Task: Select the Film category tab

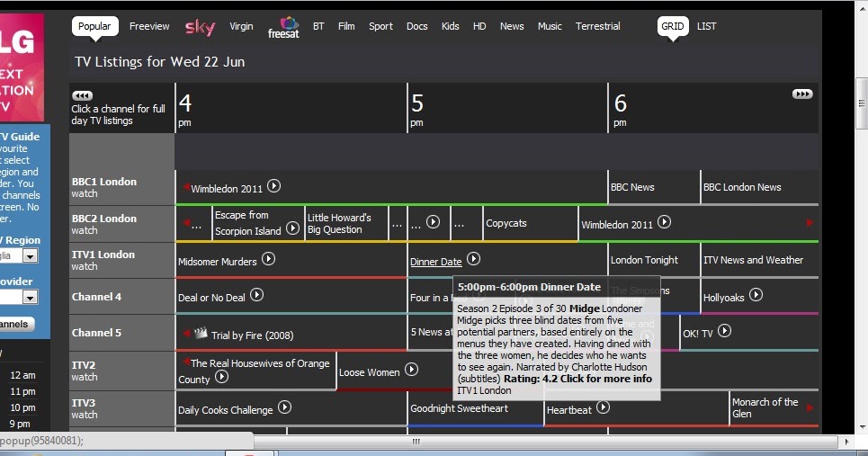Action: [x=346, y=26]
